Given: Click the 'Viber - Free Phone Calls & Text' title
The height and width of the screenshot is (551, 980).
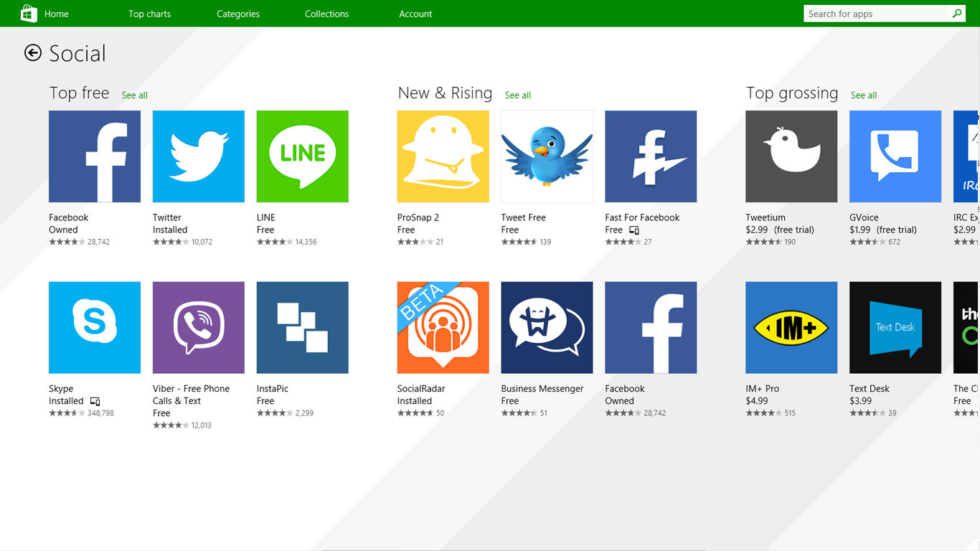Looking at the screenshot, I should (191, 395).
